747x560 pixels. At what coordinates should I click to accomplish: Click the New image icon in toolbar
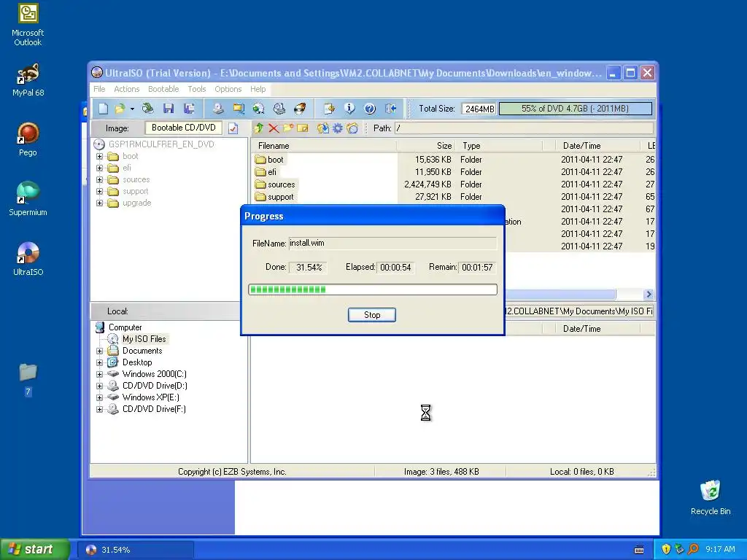(x=104, y=109)
